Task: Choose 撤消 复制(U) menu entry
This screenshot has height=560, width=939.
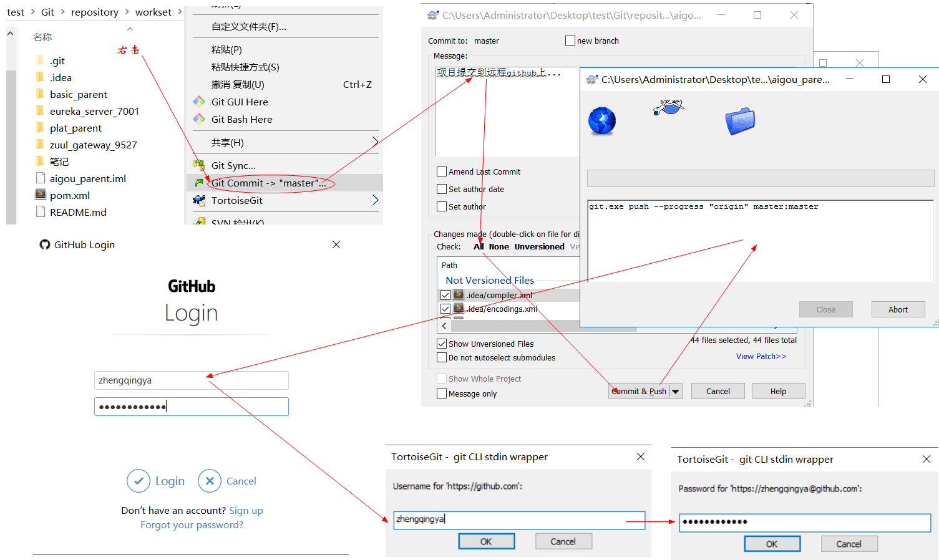Action: [x=285, y=84]
